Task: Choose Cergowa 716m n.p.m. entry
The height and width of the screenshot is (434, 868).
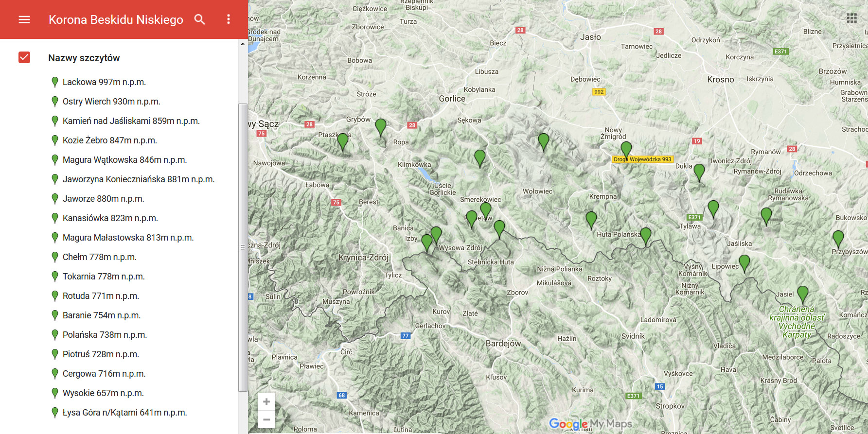Action: pyautogui.click(x=104, y=374)
